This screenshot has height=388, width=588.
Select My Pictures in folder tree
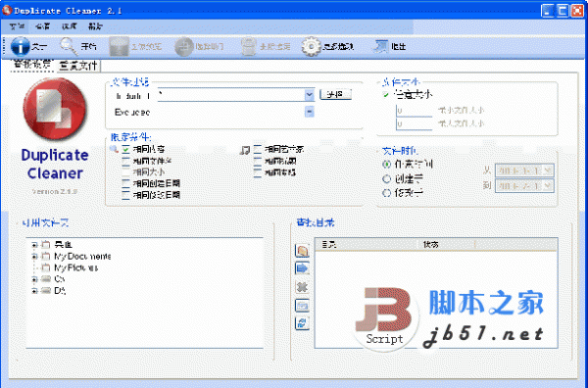(76, 267)
